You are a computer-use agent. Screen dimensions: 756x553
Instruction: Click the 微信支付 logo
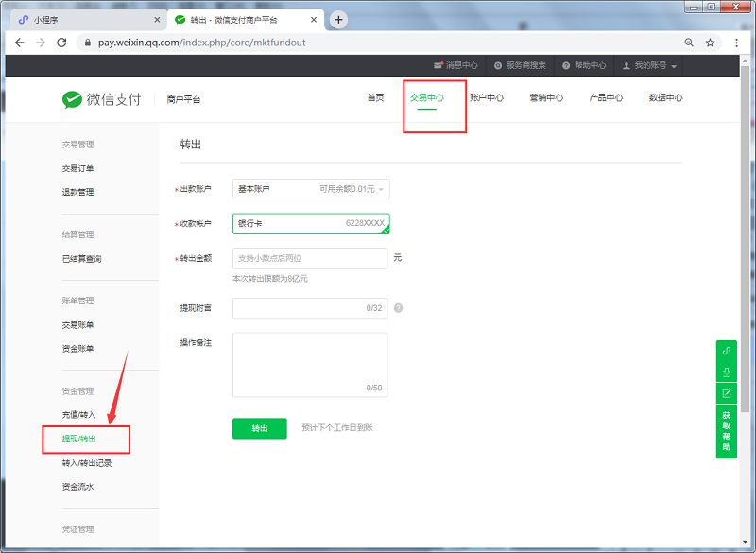[102, 99]
